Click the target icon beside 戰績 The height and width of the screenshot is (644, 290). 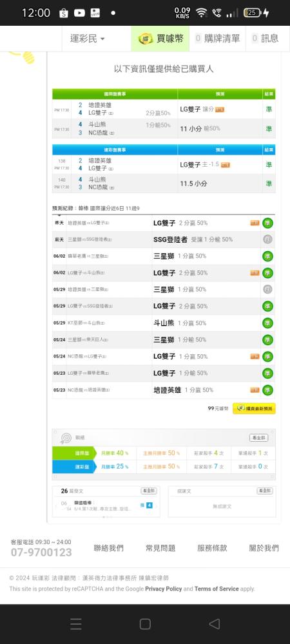66,438
